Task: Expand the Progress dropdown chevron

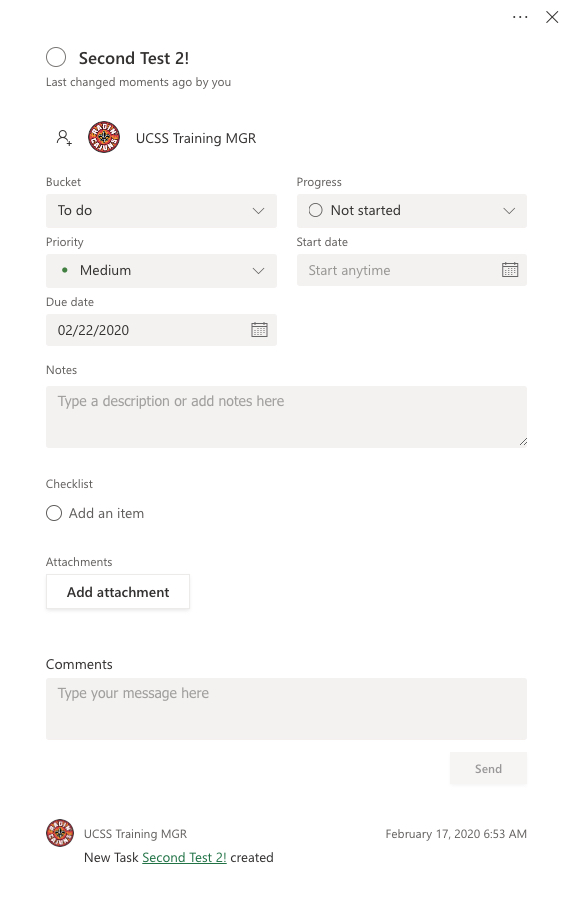Action: point(509,210)
